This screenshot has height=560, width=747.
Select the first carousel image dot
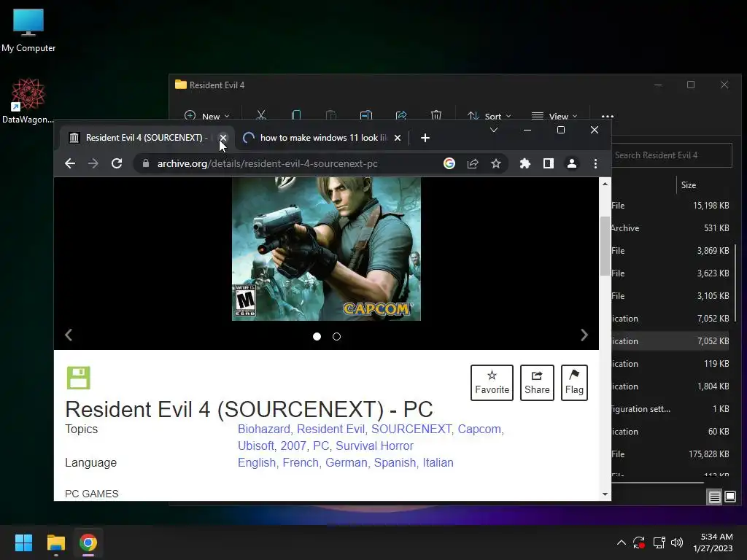(x=317, y=337)
